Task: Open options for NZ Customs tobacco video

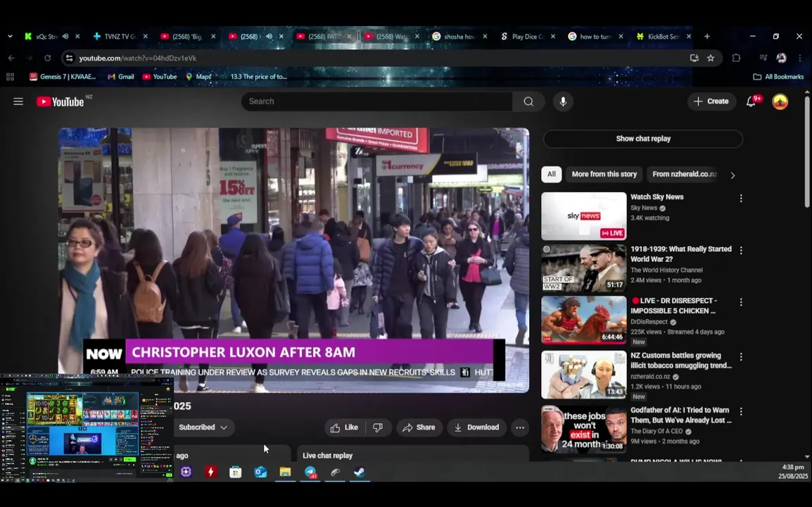Action: (741, 357)
